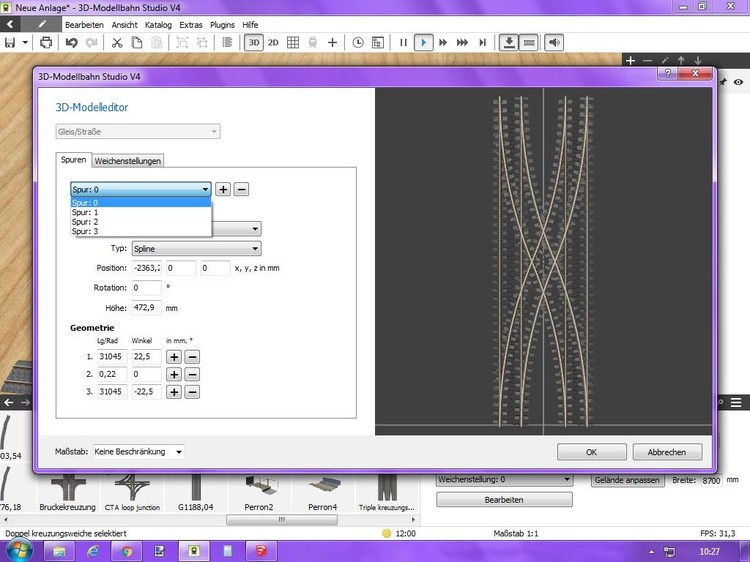Click the Bearbeiten button in properties panel
The width and height of the screenshot is (750, 562).
(504, 500)
